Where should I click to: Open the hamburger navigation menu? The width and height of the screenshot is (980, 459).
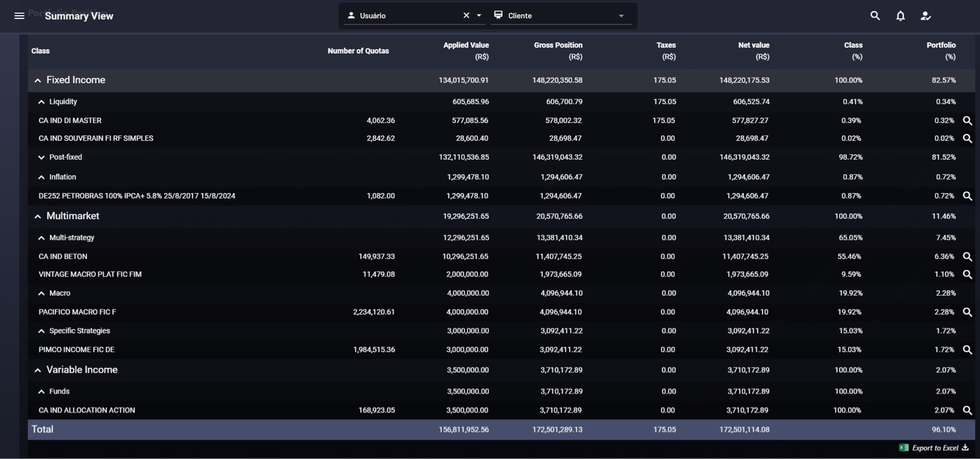click(x=19, y=16)
